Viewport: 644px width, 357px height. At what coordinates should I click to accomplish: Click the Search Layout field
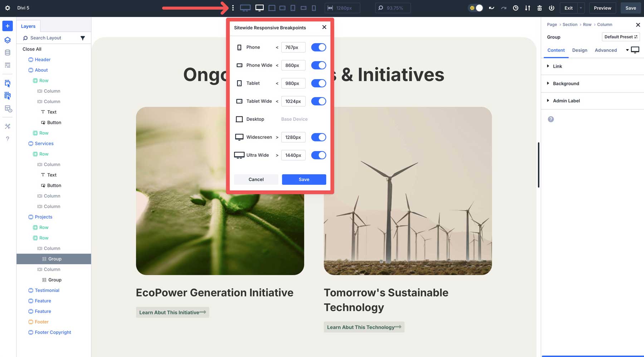click(x=50, y=38)
